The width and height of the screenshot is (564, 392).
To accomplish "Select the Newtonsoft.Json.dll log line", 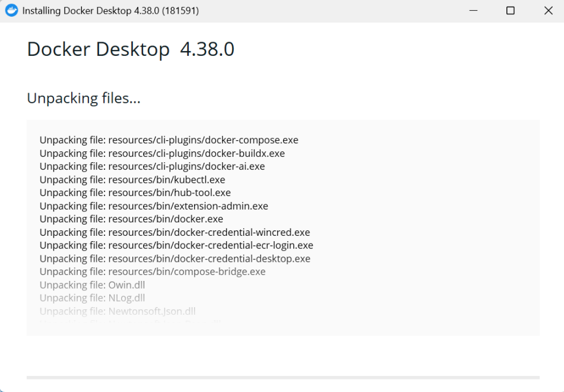I will coord(118,311).
